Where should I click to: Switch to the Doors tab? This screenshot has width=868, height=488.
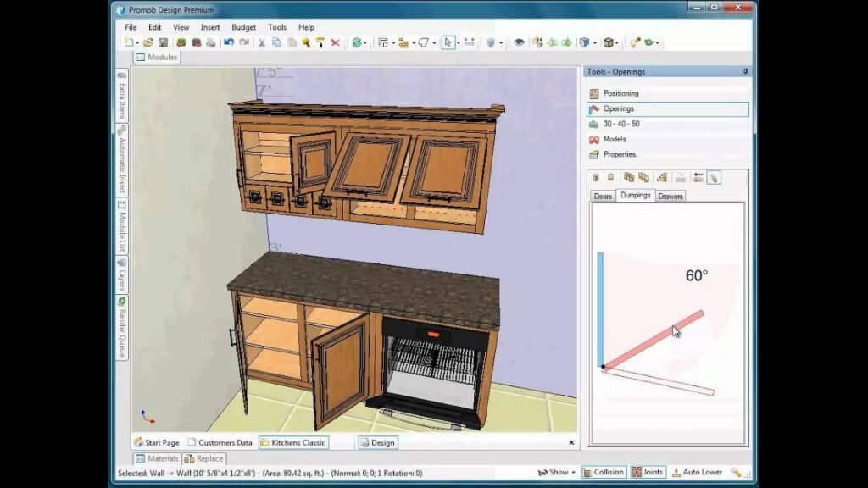pos(603,196)
